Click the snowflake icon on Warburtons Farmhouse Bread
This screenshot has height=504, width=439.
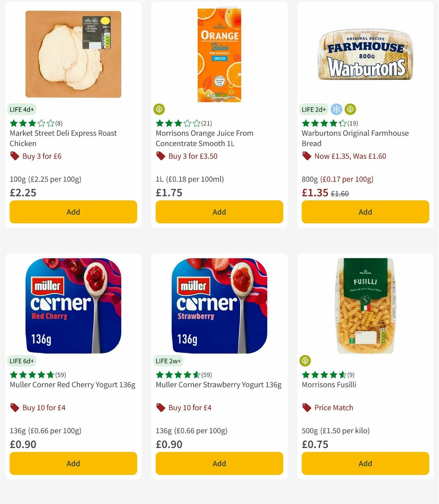(x=336, y=109)
